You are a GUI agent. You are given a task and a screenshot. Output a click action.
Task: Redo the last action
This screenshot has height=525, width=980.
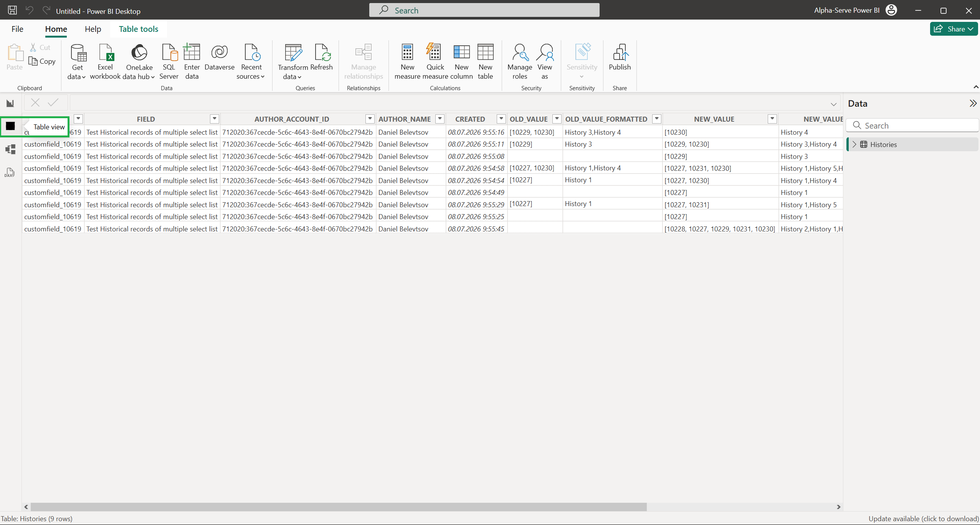46,10
